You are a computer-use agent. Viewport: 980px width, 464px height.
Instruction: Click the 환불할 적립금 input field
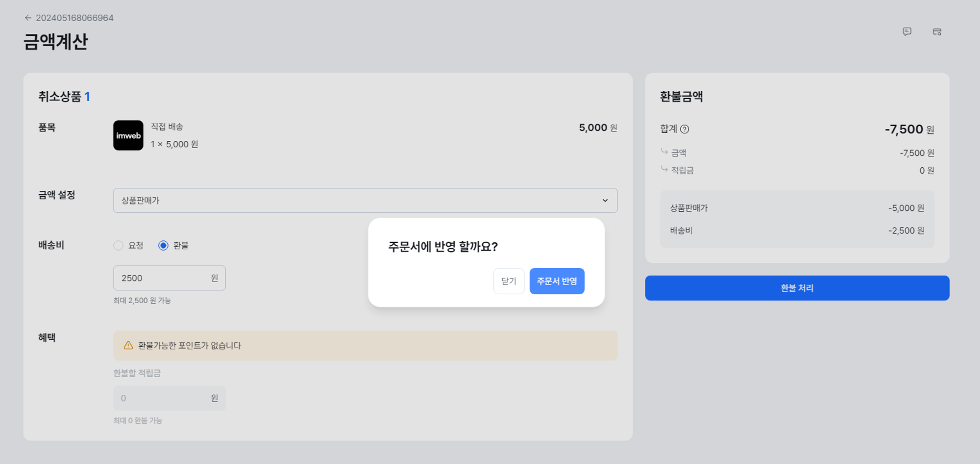coord(162,398)
